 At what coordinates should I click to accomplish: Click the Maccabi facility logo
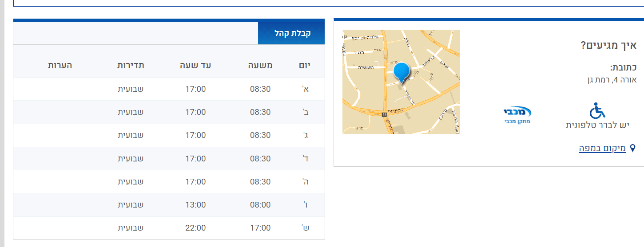(517, 115)
